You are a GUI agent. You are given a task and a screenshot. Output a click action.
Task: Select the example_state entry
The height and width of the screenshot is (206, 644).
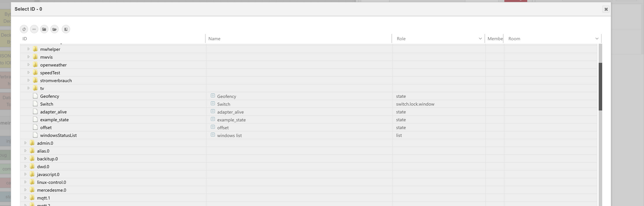[54, 119]
